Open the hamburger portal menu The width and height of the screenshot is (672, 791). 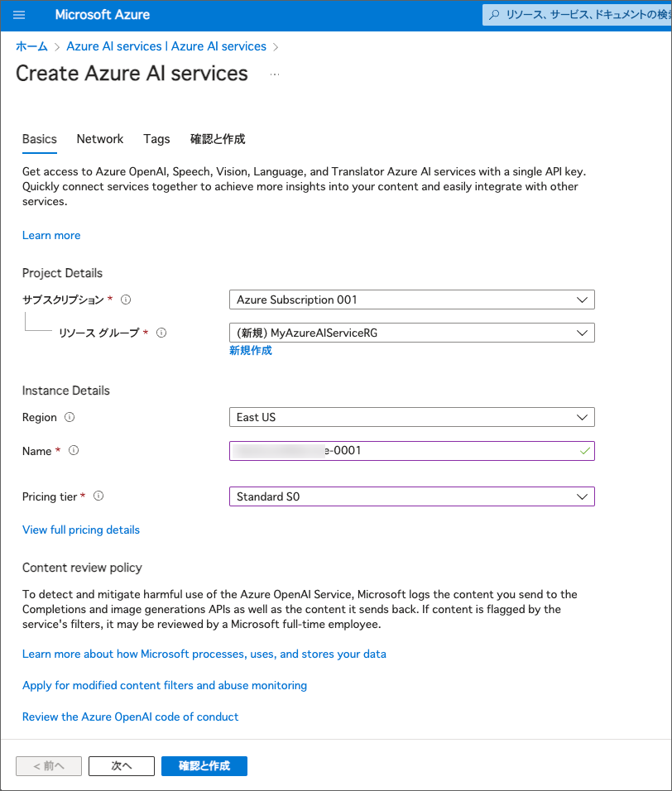(x=19, y=15)
